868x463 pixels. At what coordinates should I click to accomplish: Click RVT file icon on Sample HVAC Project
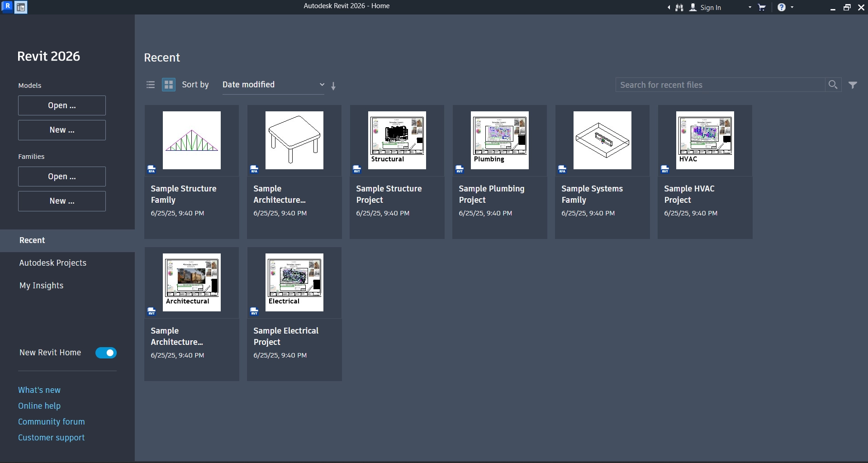pos(665,169)
